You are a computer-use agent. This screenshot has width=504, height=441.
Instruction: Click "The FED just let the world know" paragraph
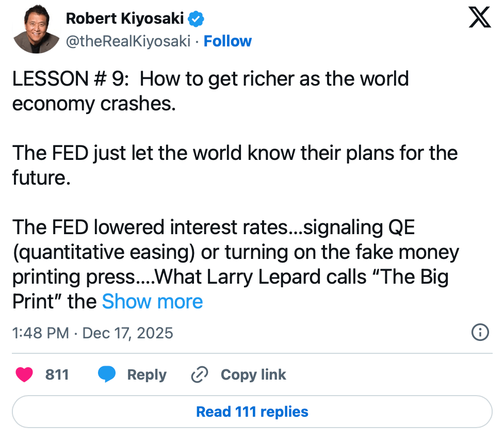235,166
